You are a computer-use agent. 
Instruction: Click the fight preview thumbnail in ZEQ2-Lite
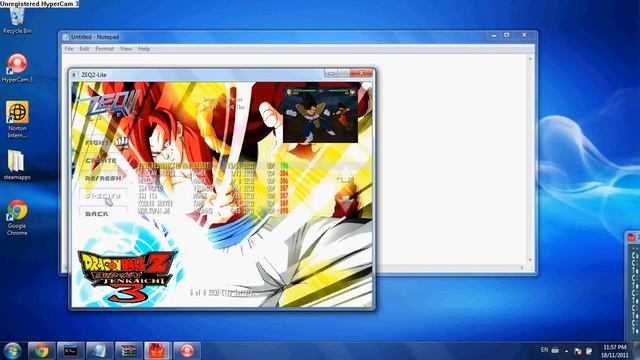320,115
